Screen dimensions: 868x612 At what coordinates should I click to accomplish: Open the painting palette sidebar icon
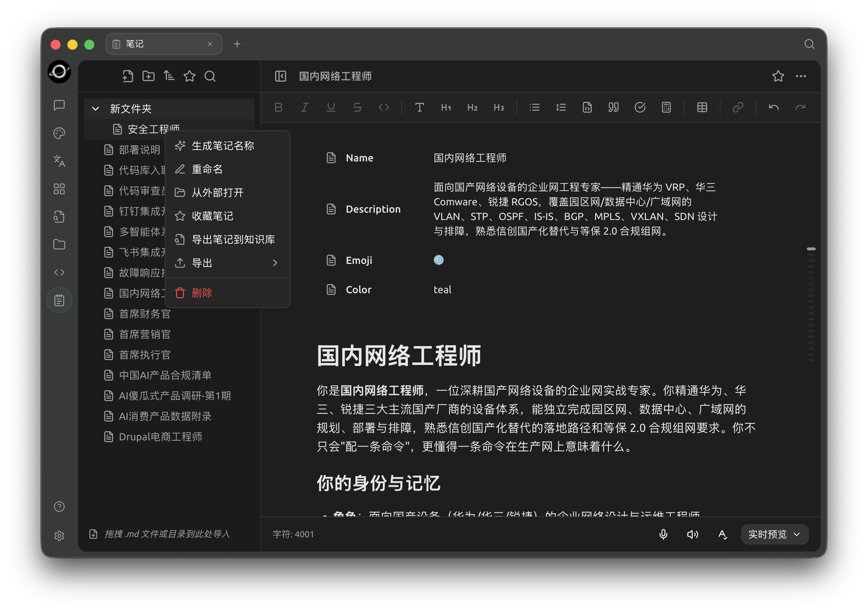(x=59, y=133)
